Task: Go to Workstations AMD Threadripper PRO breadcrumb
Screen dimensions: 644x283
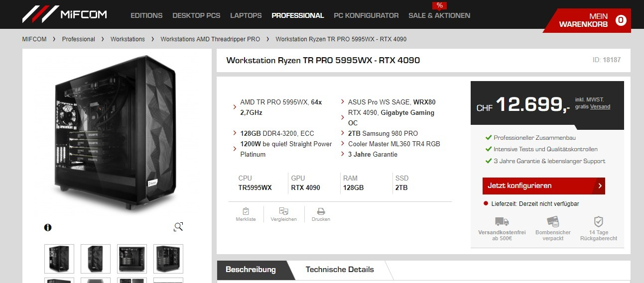Action: (210, 39)
